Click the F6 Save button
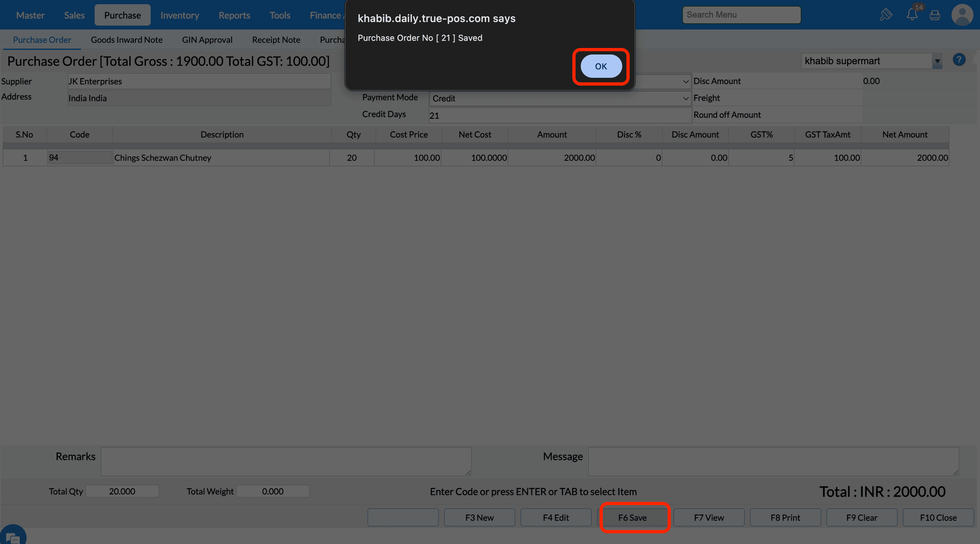980x544 pixels. tap(632, 517)
